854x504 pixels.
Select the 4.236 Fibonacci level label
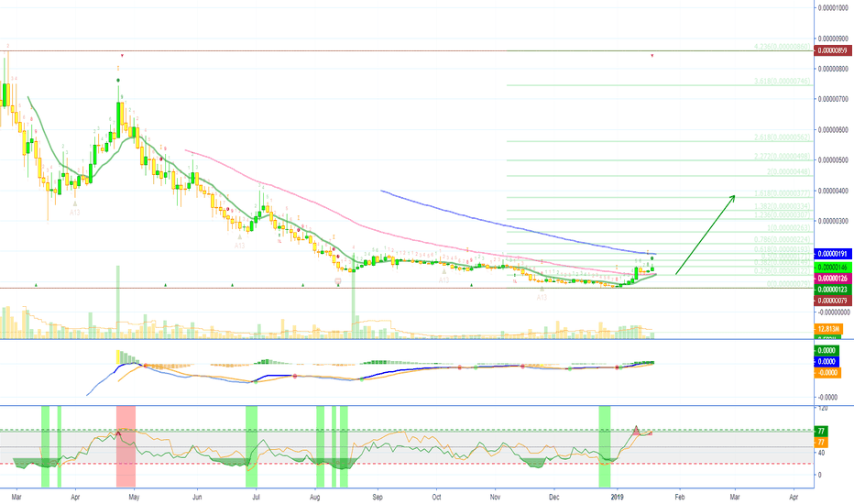(783, 47)
